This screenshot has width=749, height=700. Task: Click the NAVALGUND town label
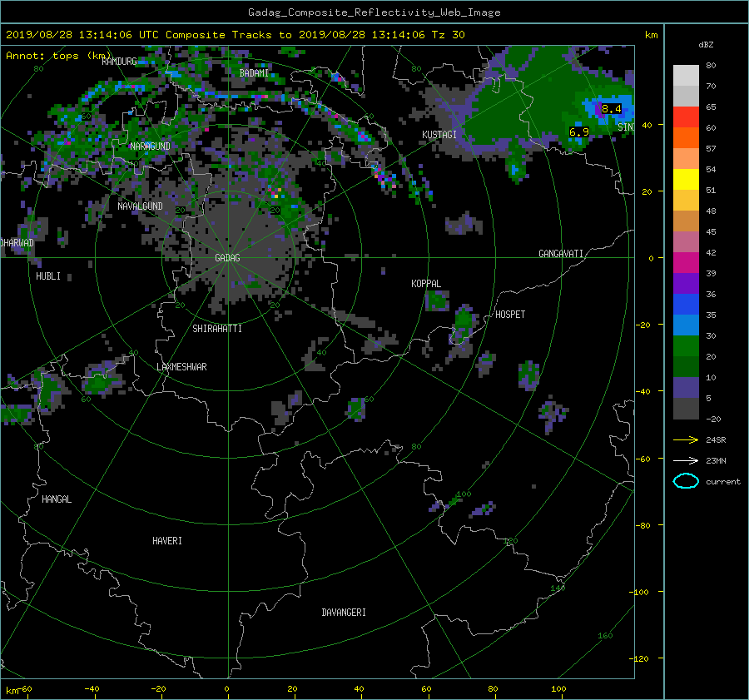click(x=140, y=206)
